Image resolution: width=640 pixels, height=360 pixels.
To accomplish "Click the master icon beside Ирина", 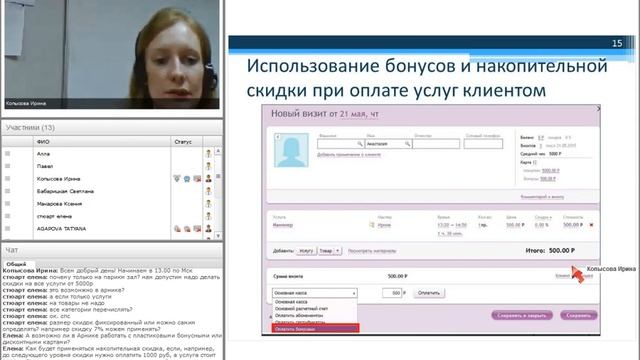I will 372,225.
